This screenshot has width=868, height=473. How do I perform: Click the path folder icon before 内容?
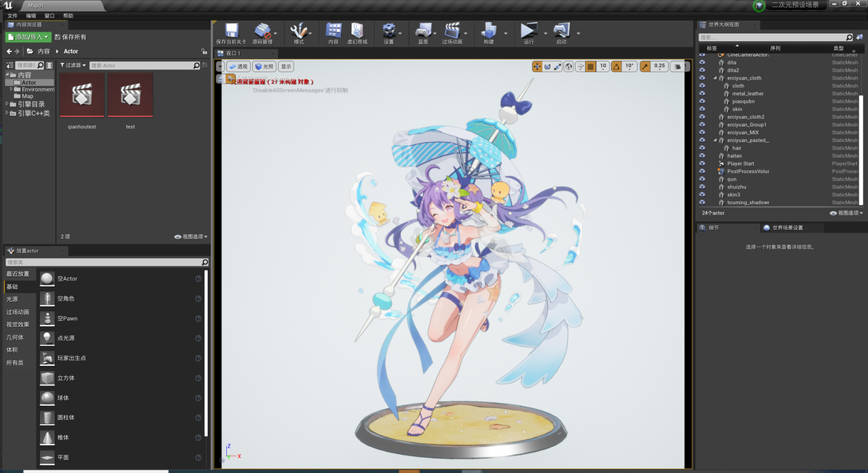pyautogui.click(x=30, y=51)
